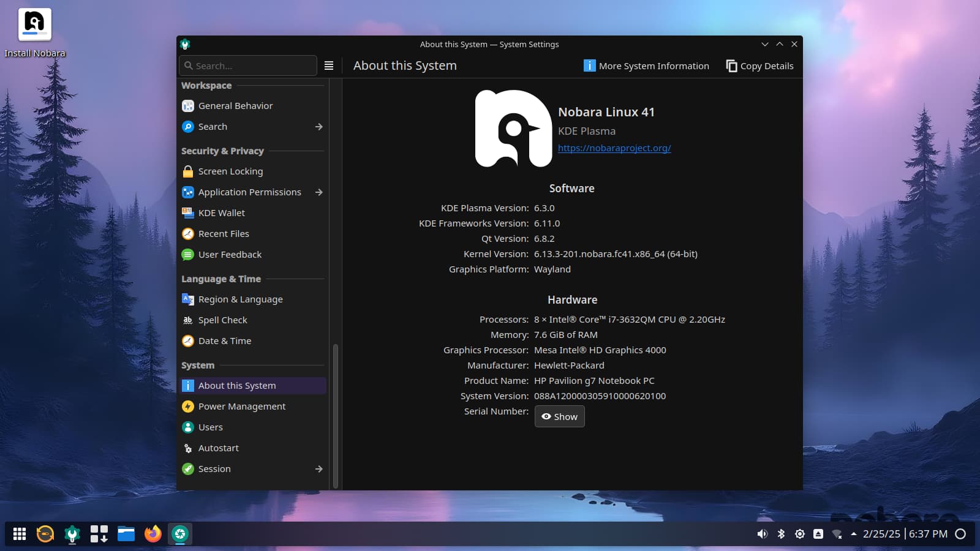The image size is (980, 551).
Task: Click the circle icon at taskbar end
Action: 960,534
